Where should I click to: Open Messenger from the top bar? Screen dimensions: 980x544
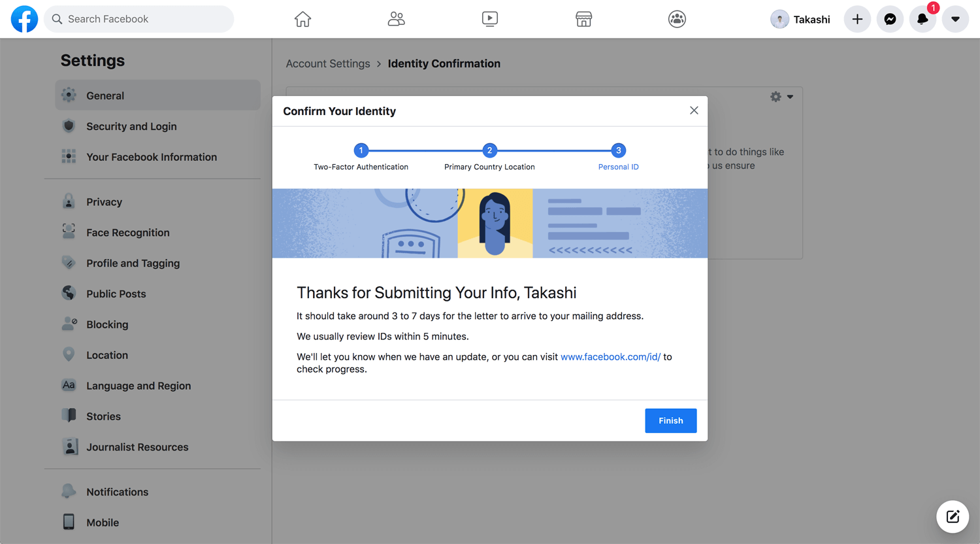pyautogui.click(x=890, y=19)
